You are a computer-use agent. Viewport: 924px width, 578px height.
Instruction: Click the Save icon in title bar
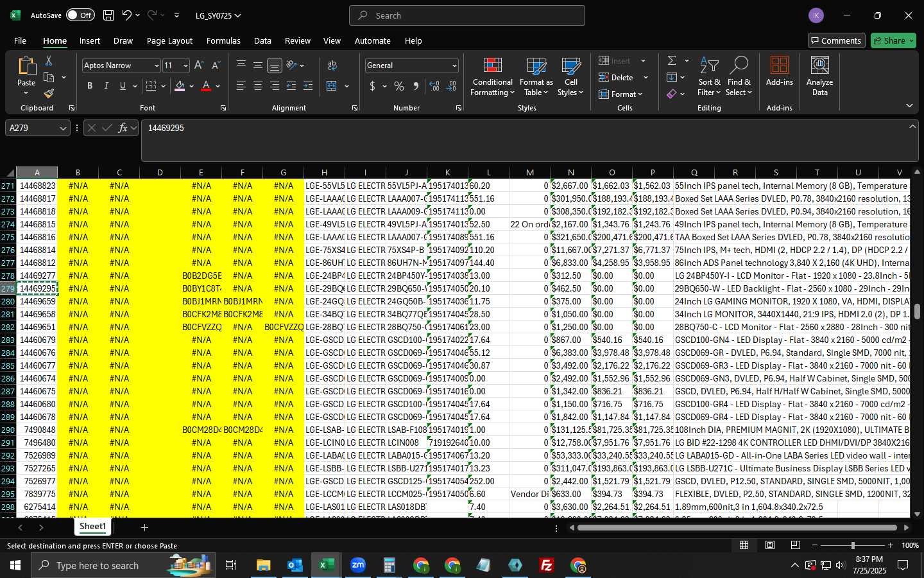point(108,15)
